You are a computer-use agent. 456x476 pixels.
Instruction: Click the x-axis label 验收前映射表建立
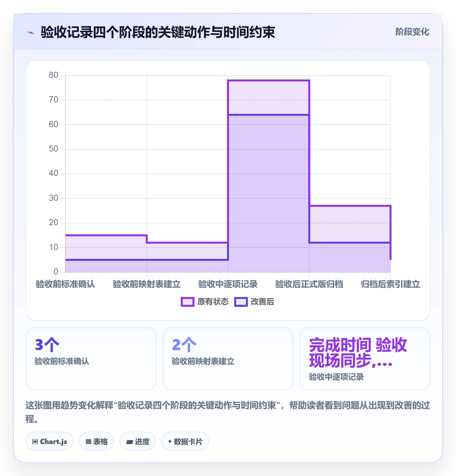(x=147, y=284)
